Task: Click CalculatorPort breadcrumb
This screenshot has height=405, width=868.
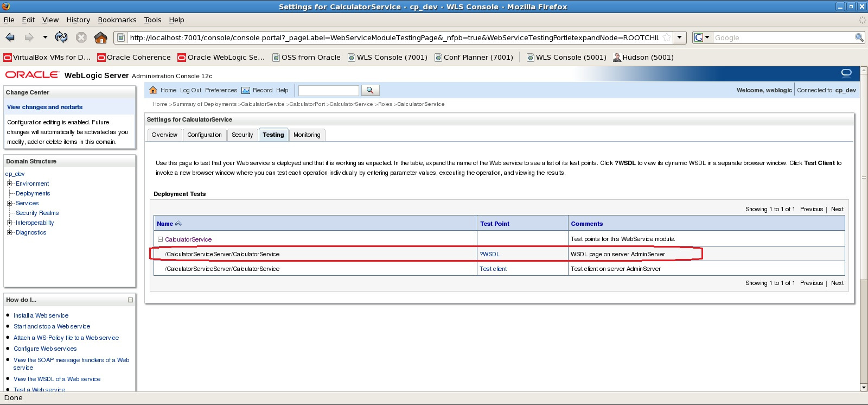Action: tap(307, 104)
